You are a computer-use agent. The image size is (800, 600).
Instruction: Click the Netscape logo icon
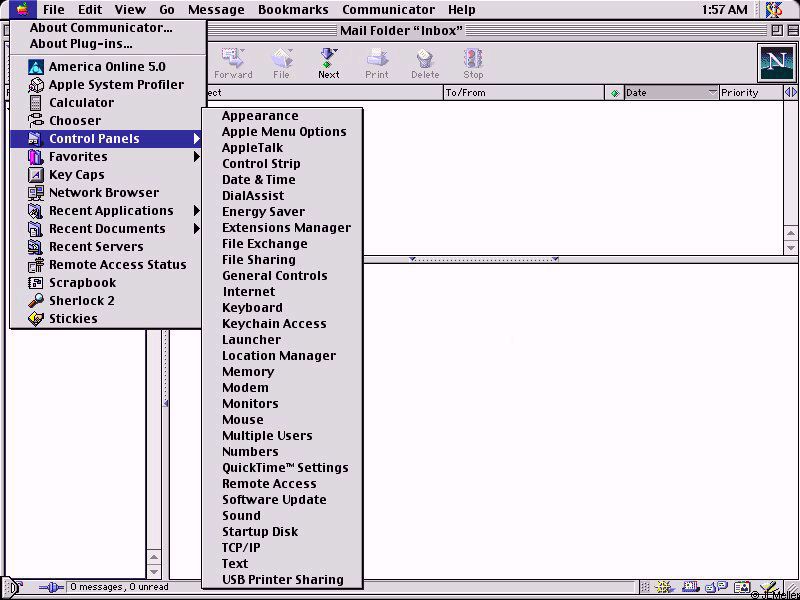[775, 62]
